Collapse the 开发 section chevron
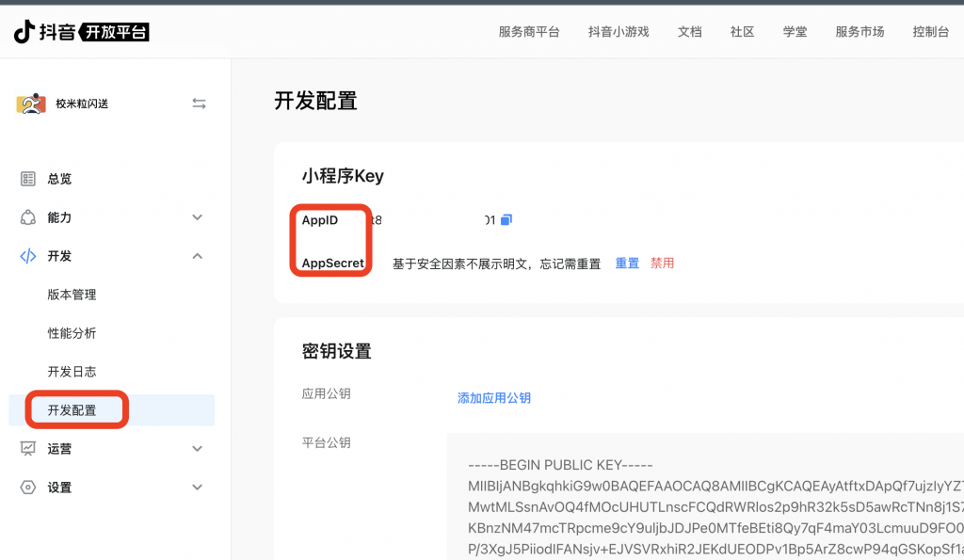The width and height of the screenshot is (964, 560). 198,255
